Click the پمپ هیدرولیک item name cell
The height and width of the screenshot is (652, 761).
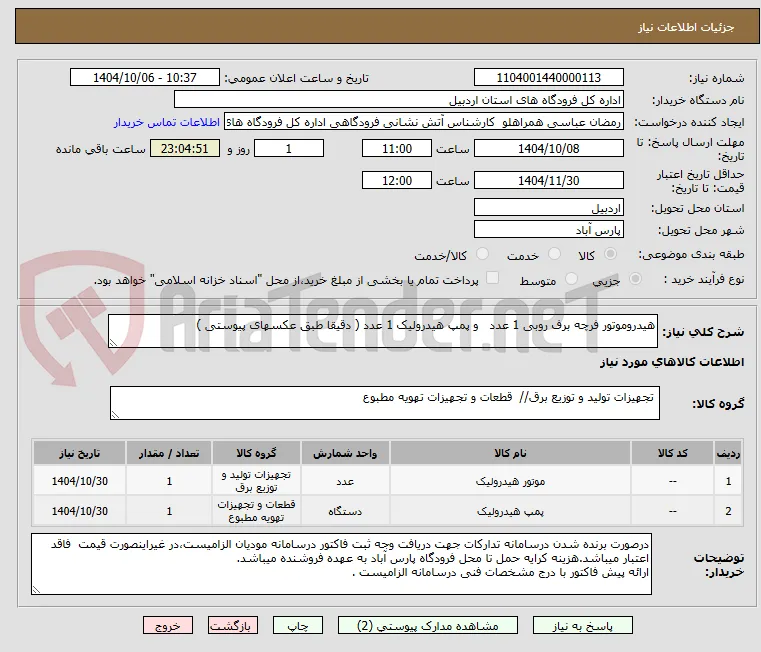pos(510,511)
